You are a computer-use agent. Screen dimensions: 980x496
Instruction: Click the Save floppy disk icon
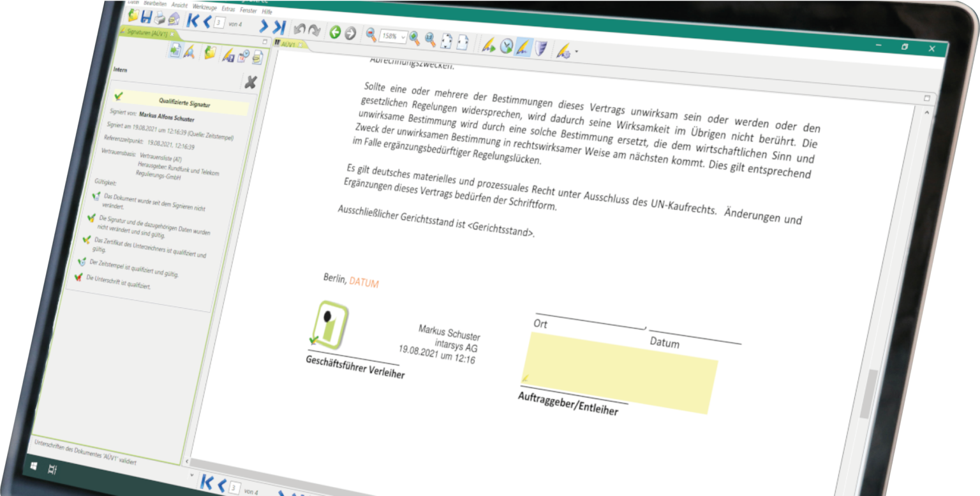click(147, 18)
